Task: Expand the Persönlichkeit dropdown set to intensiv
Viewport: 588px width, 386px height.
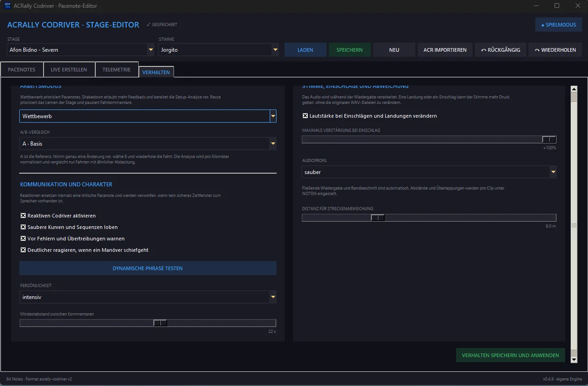Action: 147,297
